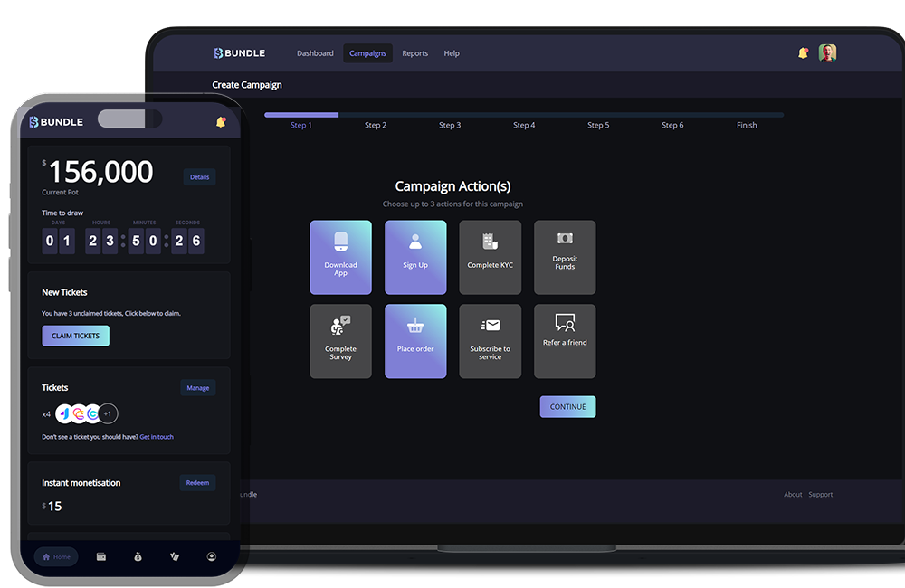The height and width of the screenshot is (588, 905).
Task: Open notifications bell in desktop header
Action: [x=803, y=53]
